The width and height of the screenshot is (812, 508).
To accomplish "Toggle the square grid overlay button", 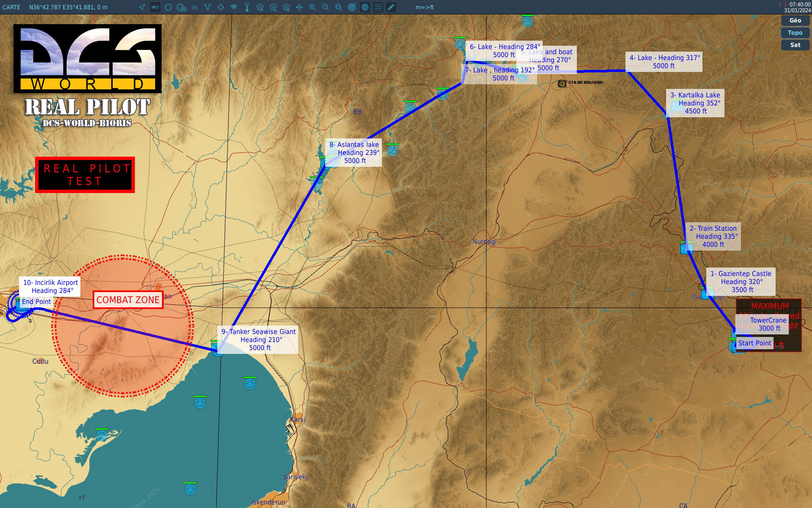I will 378,7.
